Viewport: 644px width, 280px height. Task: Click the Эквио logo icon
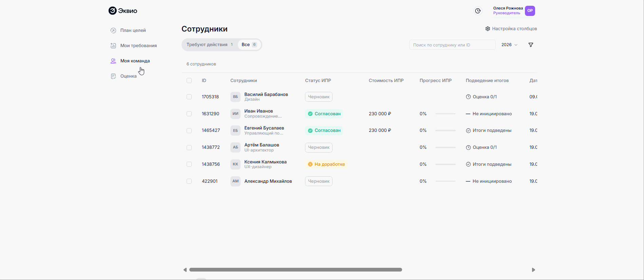click(x=112, y=11)
